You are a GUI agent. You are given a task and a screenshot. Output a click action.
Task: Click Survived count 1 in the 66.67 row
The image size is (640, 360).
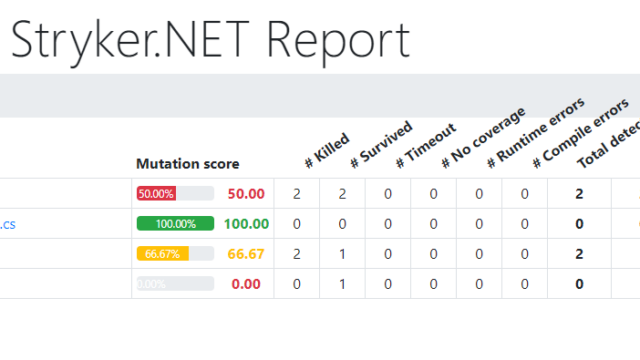tap(342, 254)
